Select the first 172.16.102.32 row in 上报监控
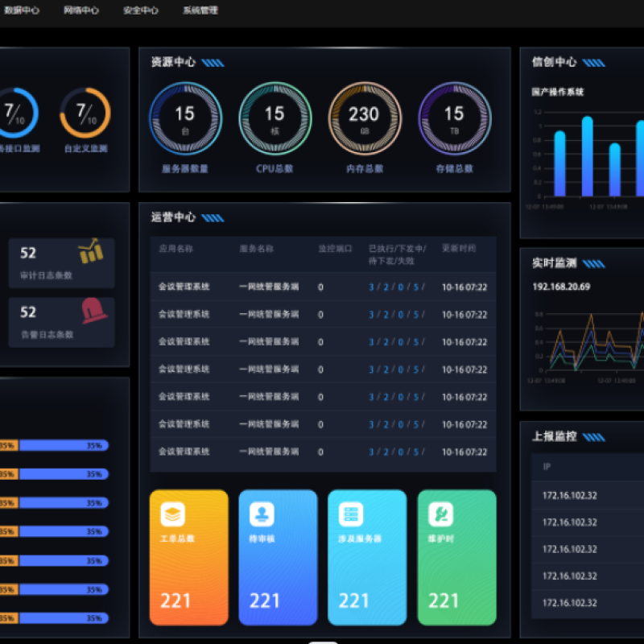 pos(570,496)
